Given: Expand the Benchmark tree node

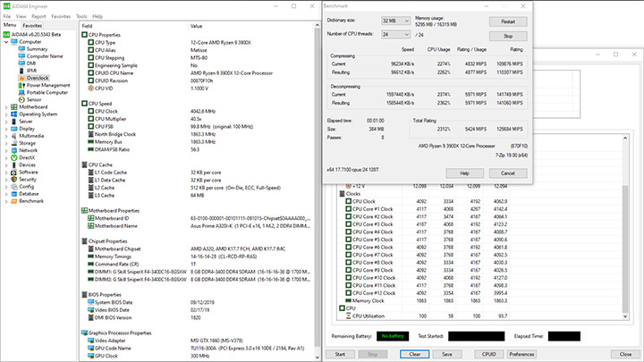Looking at the screenshot, I should (6, 201).
